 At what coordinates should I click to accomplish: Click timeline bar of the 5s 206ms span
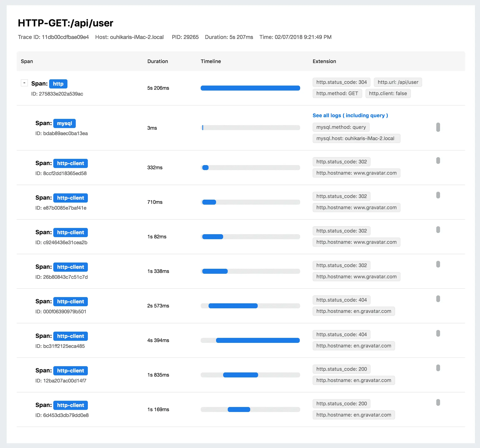[x=250, y=88]
